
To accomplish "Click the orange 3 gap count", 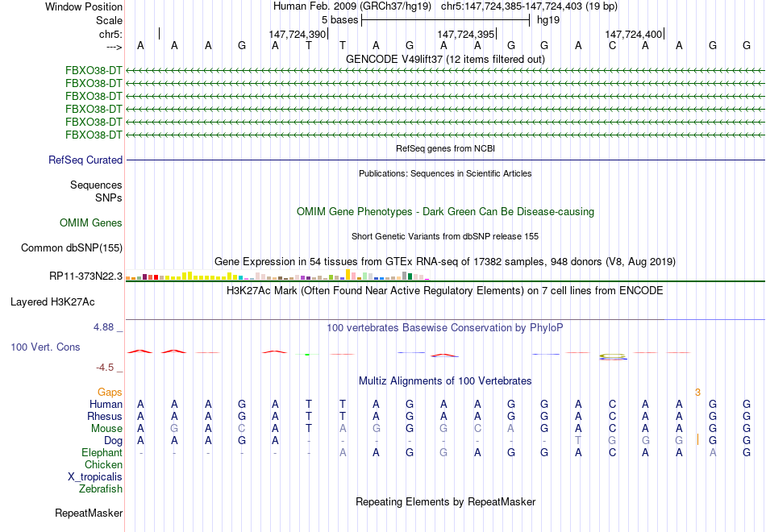I will 697,393.
